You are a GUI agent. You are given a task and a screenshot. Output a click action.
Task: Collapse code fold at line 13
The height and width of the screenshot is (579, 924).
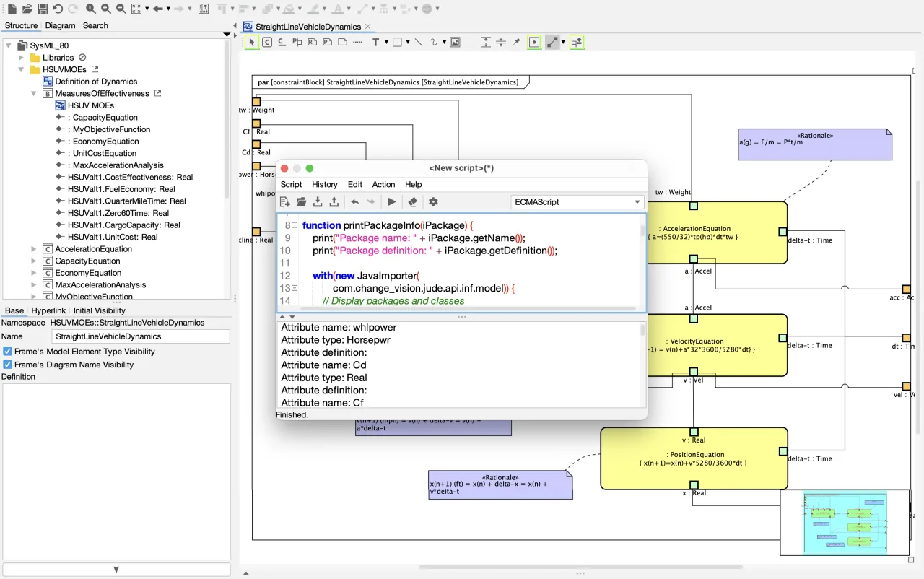coord(295,288)
